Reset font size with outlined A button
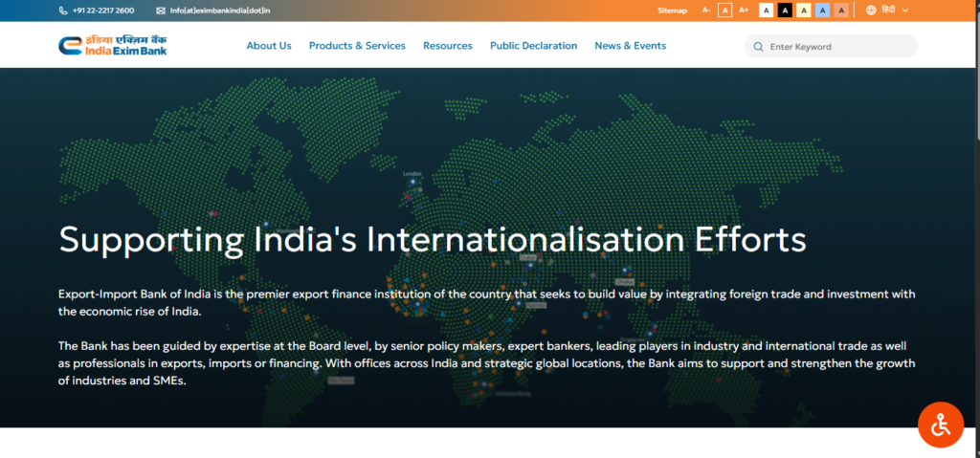 (725, 10)
